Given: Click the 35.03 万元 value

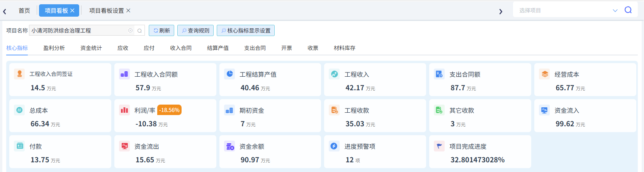Looking at the screenshot, I should 360,124.
